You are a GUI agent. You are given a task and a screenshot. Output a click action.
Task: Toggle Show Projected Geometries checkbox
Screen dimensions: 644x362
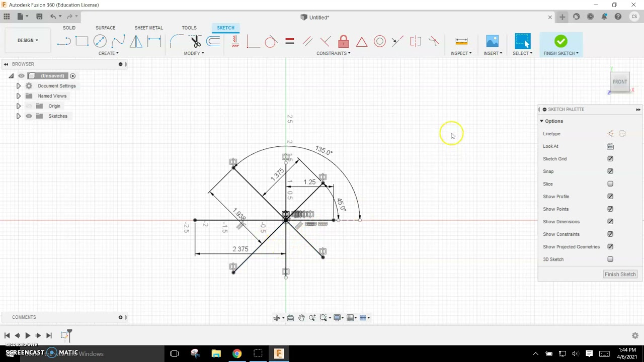click(x=610, y=247)
